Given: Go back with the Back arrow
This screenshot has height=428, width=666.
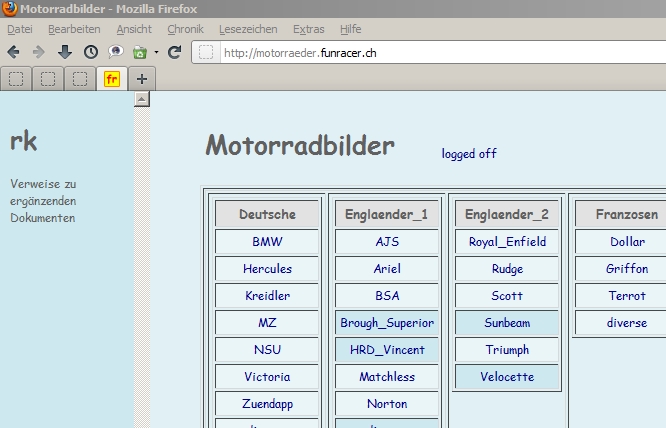Looking at the screenshot, I should click(14, 52).
